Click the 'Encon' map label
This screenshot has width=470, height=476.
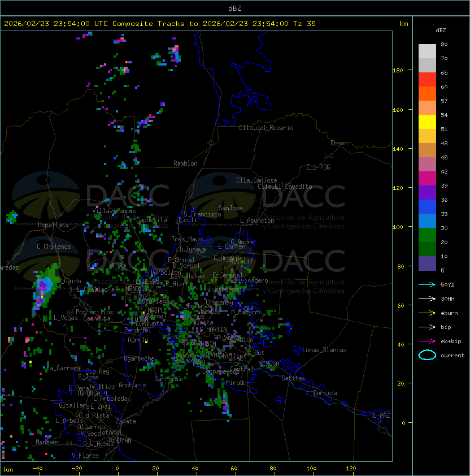(x=339, y=143)
